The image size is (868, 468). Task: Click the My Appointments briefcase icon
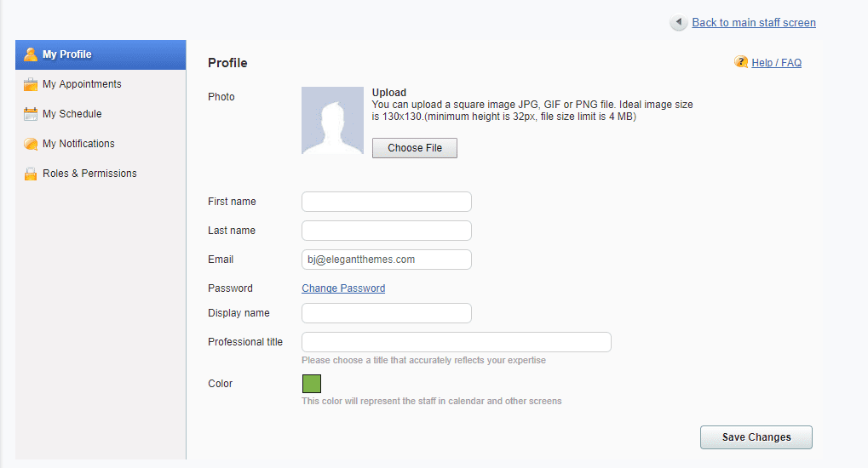[31, 84]
